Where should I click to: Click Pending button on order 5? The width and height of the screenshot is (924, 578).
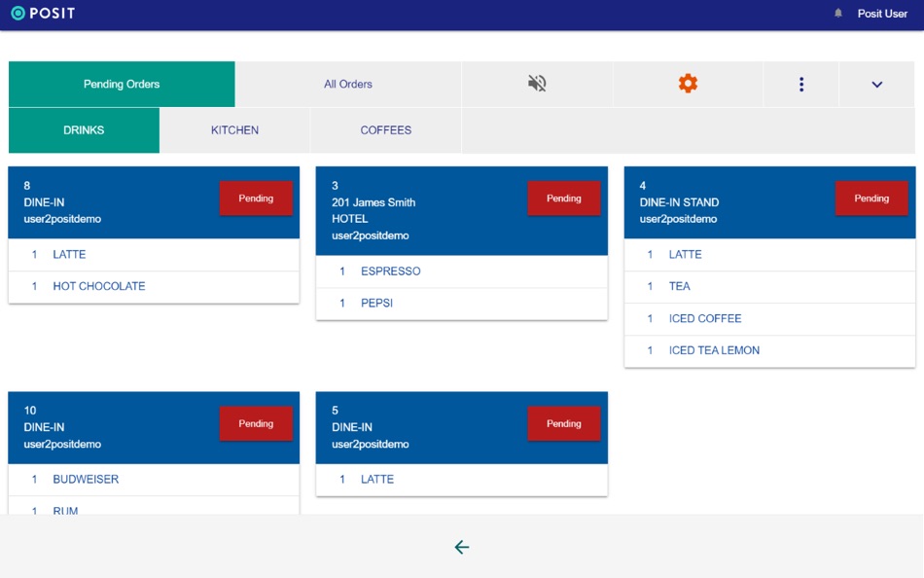pos(563,423)
